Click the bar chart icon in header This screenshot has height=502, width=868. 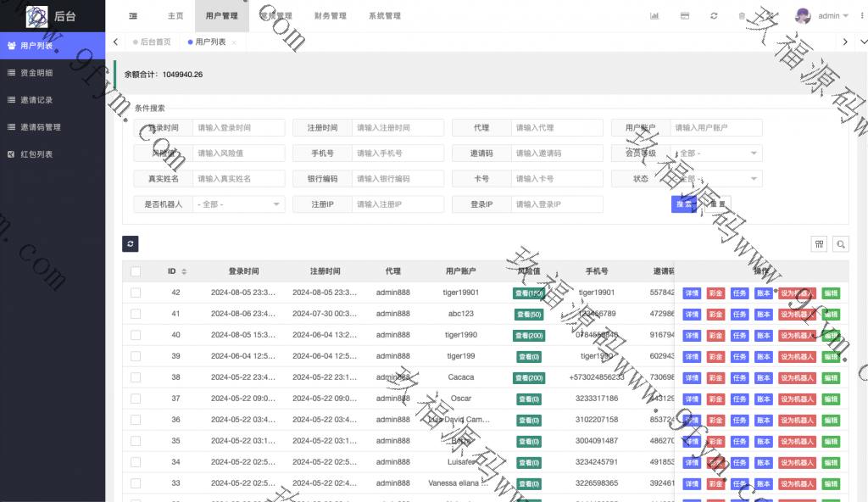[x=654, y=16]
